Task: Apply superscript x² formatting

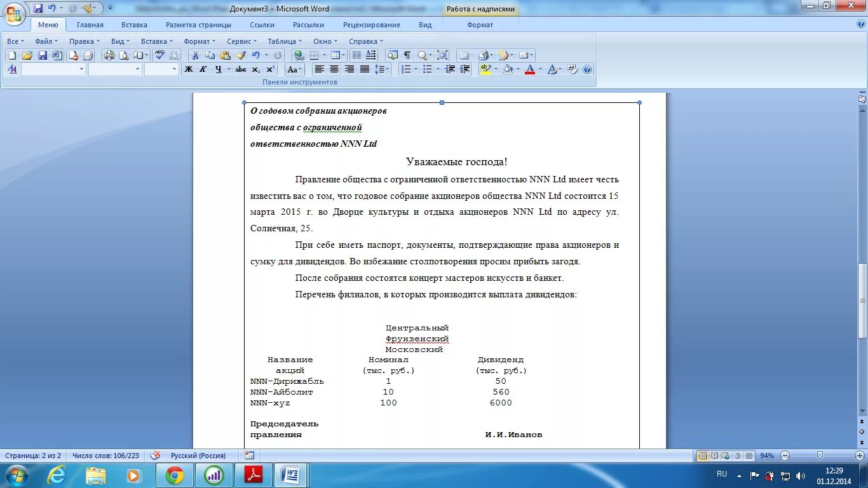Action: point(270,69)
